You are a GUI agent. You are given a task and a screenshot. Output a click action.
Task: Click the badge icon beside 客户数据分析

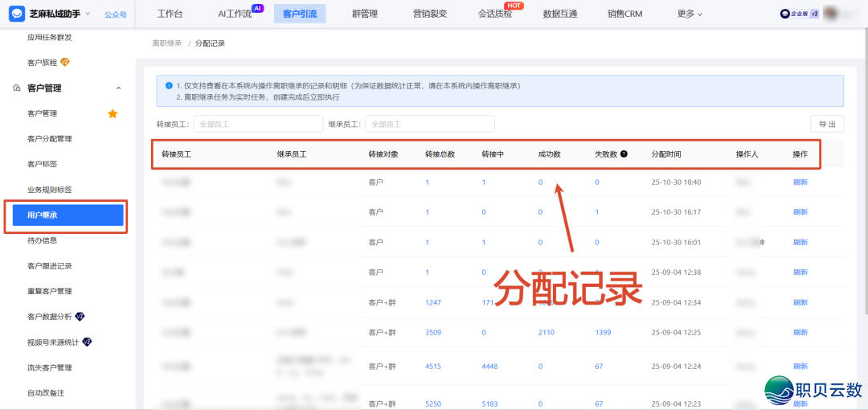[x=80, y=317]
